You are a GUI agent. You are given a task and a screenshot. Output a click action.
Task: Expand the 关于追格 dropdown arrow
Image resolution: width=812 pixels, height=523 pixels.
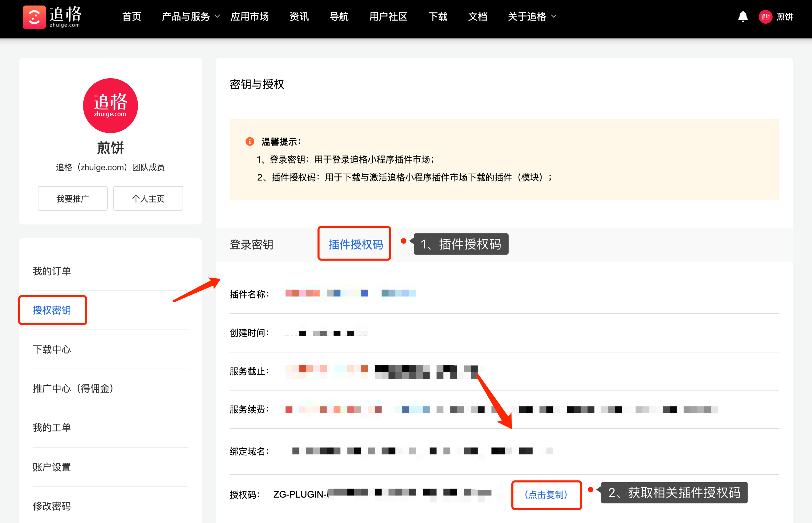tap(554, 16)
